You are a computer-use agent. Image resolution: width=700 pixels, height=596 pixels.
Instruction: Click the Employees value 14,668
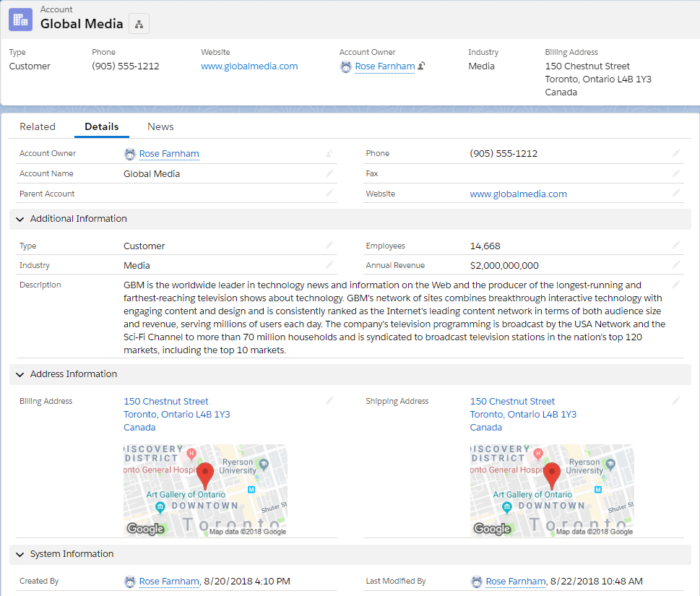[485, 246]
